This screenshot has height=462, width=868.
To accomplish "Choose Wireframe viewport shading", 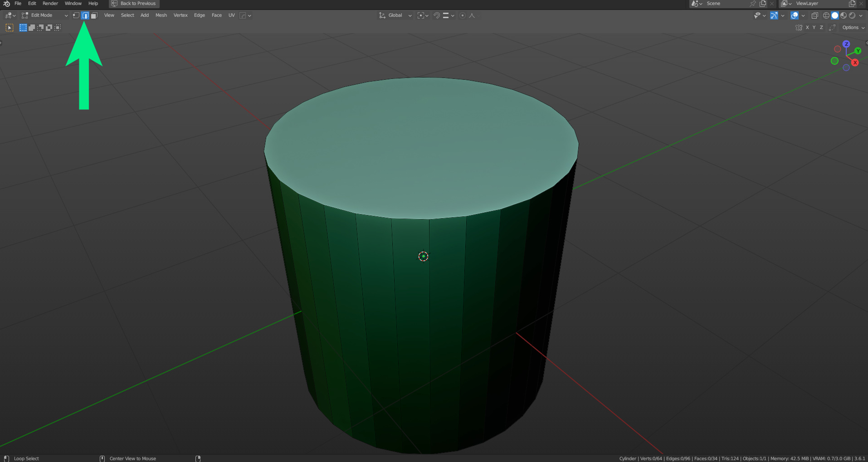I will [826, 15].
